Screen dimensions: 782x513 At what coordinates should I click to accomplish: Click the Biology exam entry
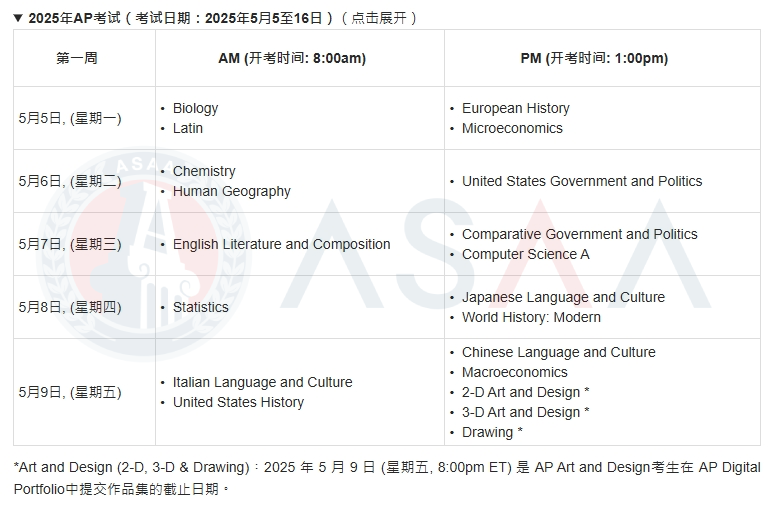[196, 108]
